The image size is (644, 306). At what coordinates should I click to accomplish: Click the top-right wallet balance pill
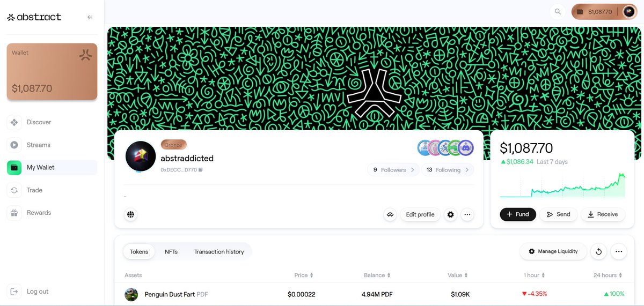pos(604,11)
